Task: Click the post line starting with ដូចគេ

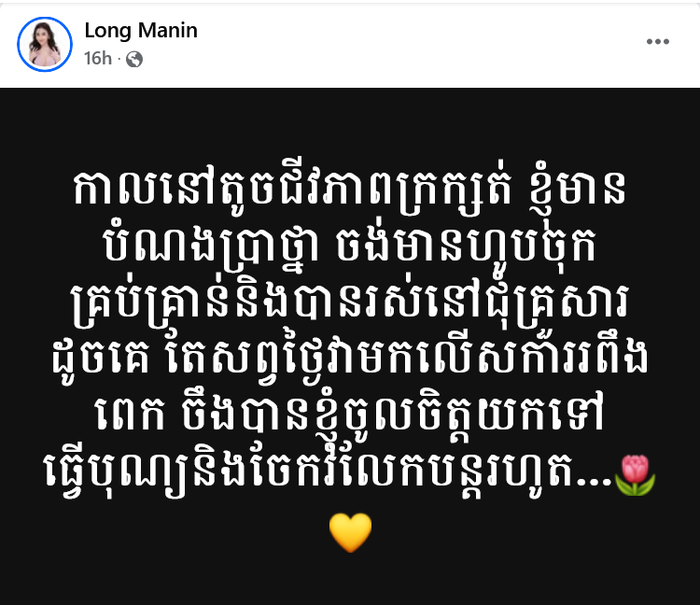Action: pos(350,358)
